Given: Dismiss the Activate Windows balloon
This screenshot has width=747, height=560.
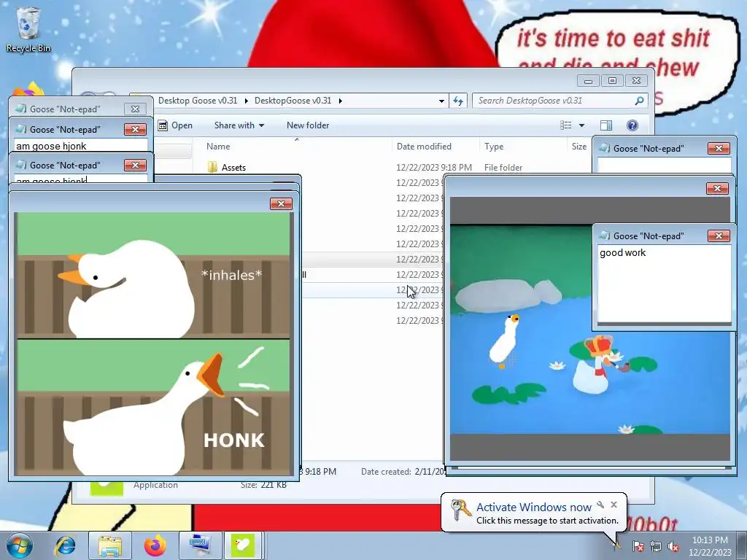Looking at the screenshot, I should [x=614, y=505].
